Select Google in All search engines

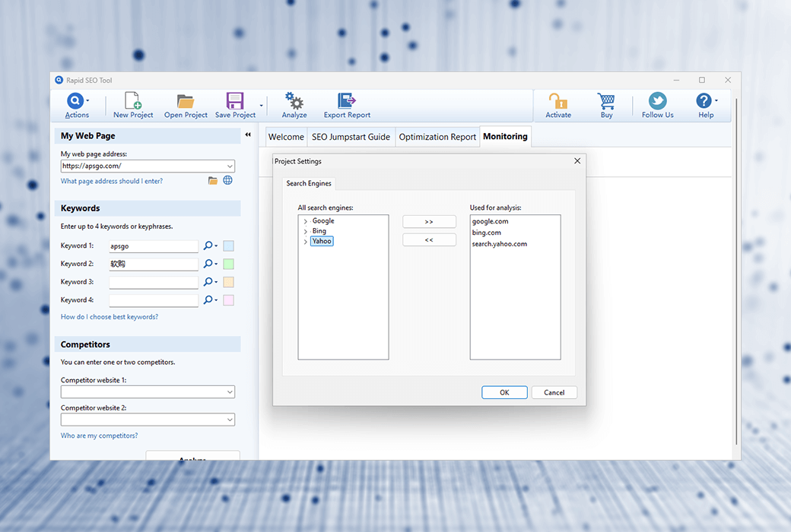click(x=323, y=221)
